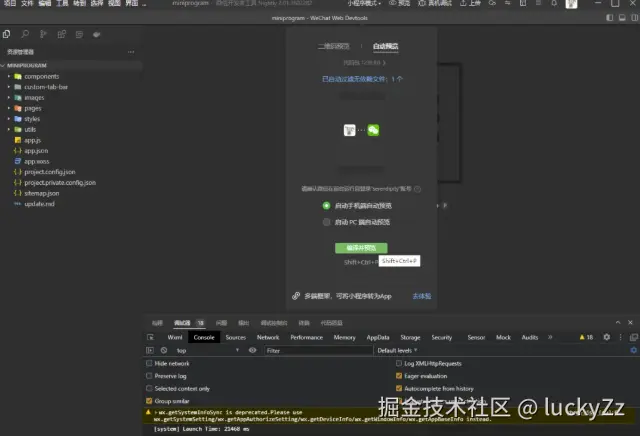The width and height of the screenshot is (640, 436).
Task: Switch to the AppData tab
Action: click(378, 337)
